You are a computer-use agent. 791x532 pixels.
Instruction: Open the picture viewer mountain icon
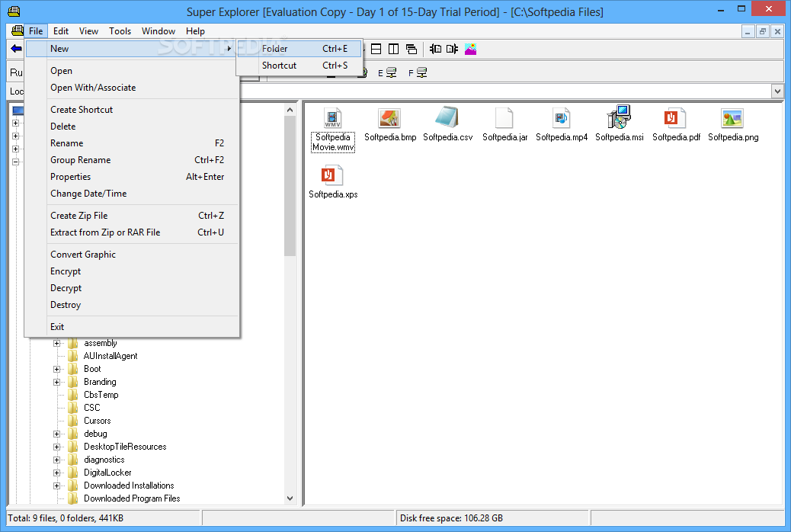(x=471, y=49)
